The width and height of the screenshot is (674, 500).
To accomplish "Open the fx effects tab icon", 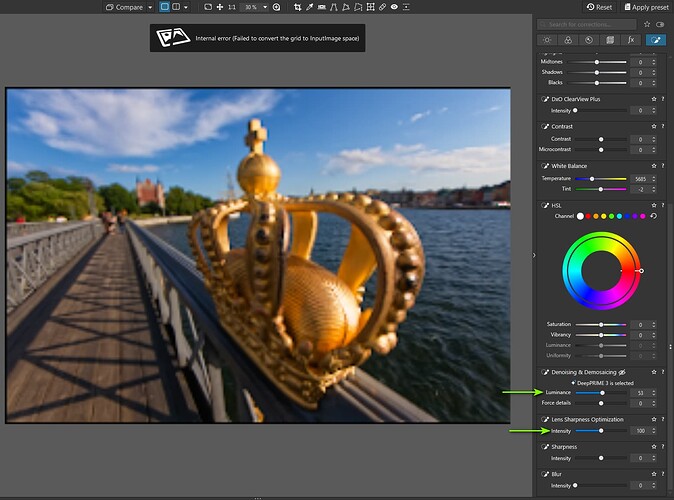I will pos(631,40).
